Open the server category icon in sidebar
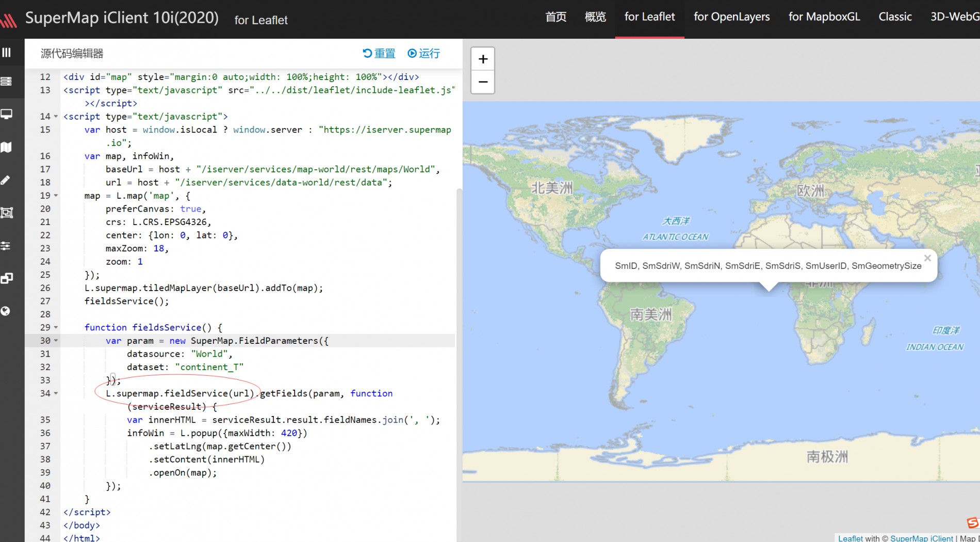Image resolution: width=980 pixels, height=542 pixels. pyautogui.click(x=6, y=81)
